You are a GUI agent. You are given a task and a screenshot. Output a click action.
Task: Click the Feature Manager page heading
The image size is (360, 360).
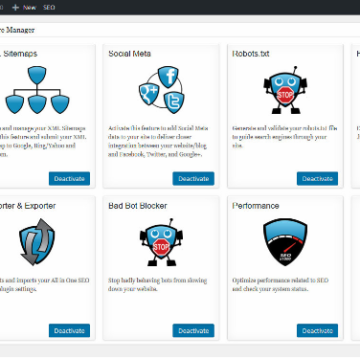[x=17, y=30]
